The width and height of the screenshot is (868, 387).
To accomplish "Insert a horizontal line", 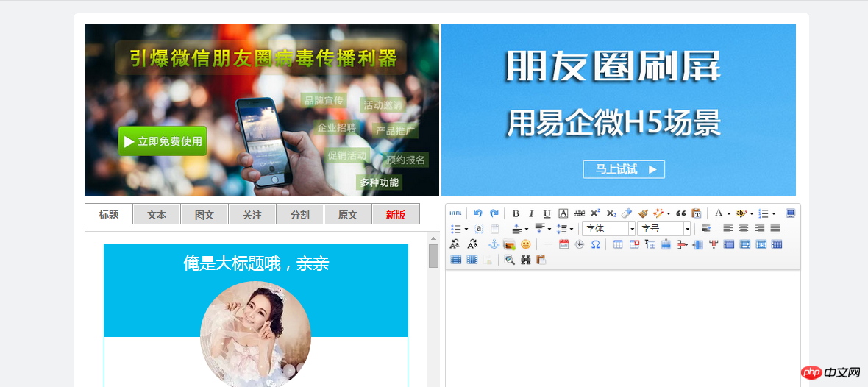I will [x=548, y=244].
